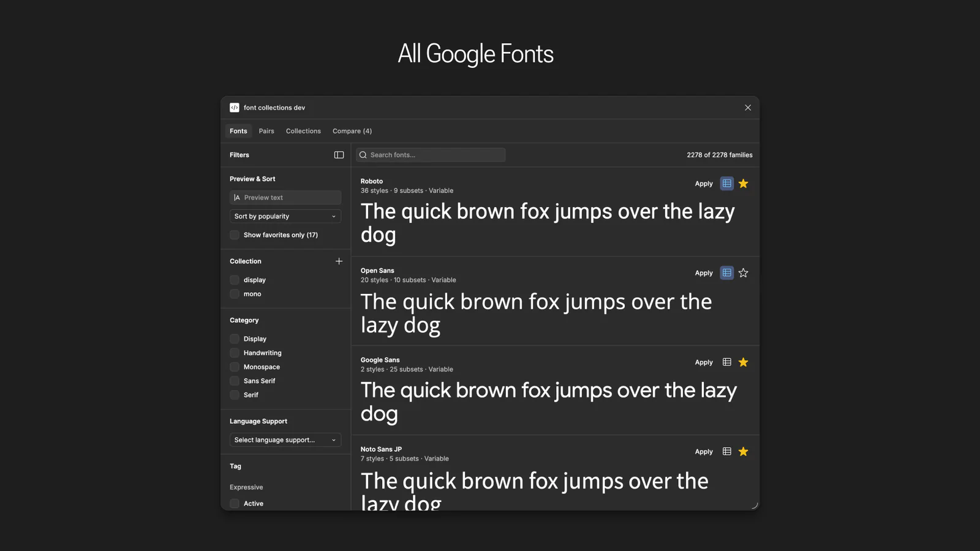Click the Noto Sans JP font name
This screenshot has width=980, height=551.
click(381, 449)
